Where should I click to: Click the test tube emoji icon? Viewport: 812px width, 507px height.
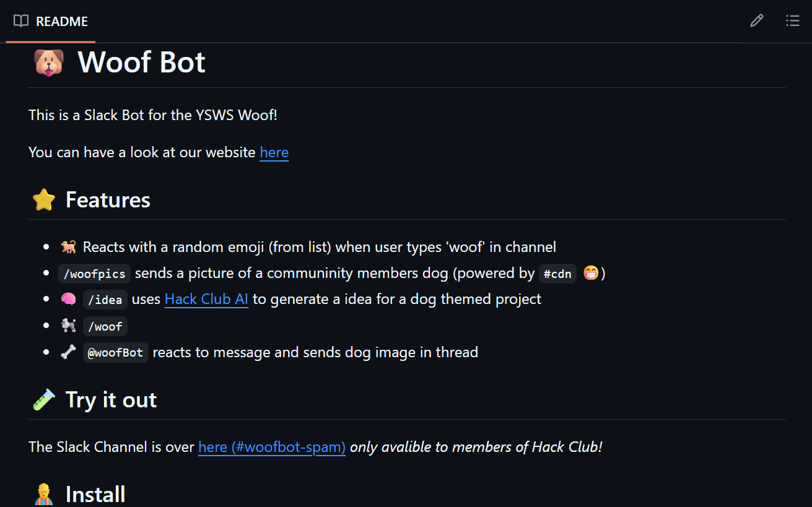[x=44, y=400]
